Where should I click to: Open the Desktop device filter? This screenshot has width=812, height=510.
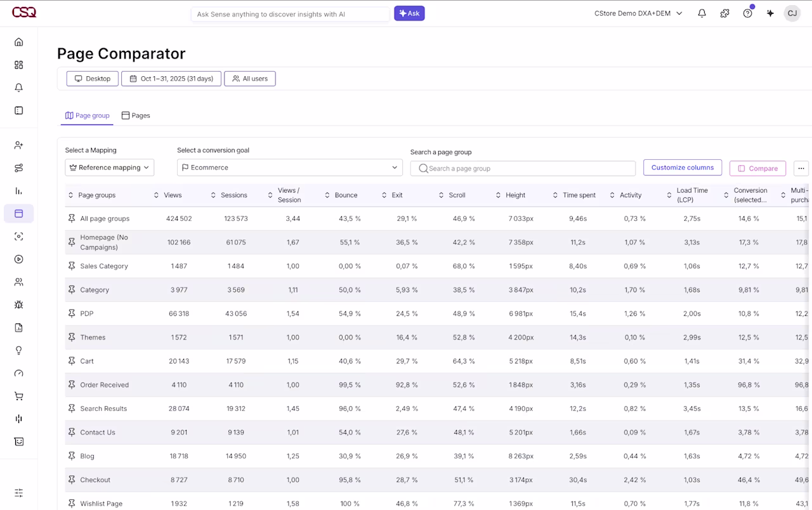93,79
